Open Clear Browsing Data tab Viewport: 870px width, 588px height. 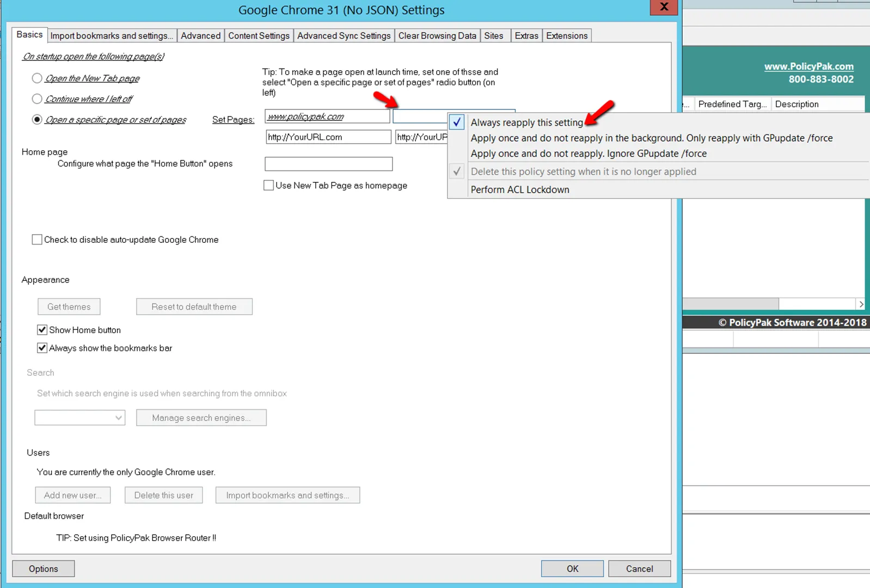437,36
